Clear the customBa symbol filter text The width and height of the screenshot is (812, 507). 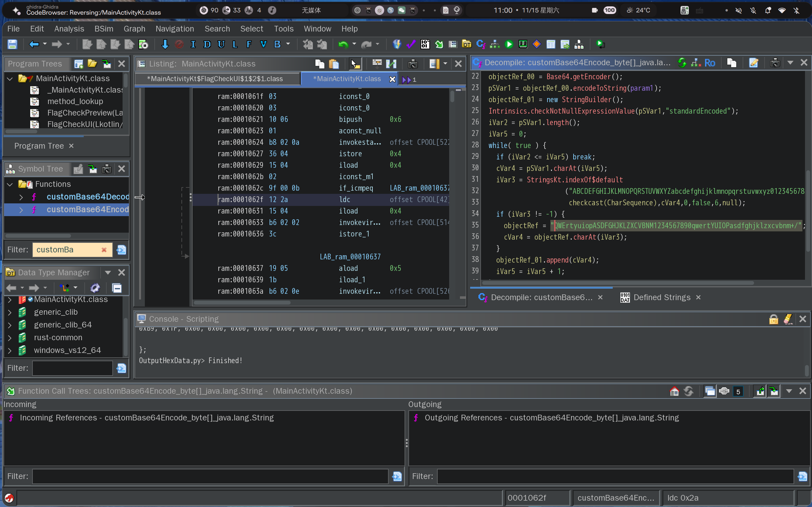pyautogui.click(x=104, y=250)
